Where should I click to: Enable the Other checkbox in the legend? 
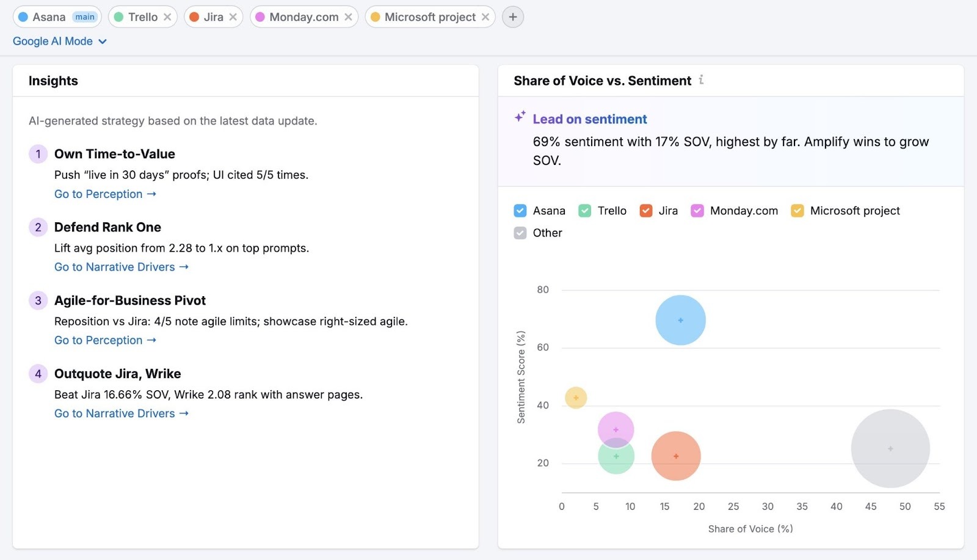tap(520, 233)
